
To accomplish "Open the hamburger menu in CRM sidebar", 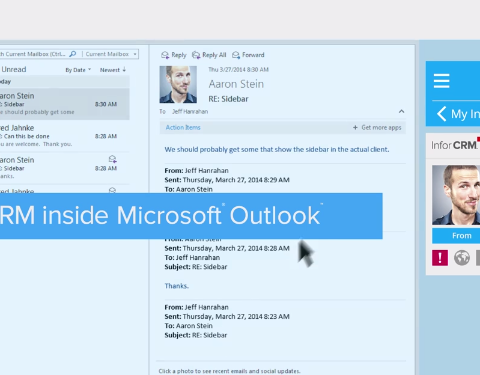I will click(x=441, y=81).
